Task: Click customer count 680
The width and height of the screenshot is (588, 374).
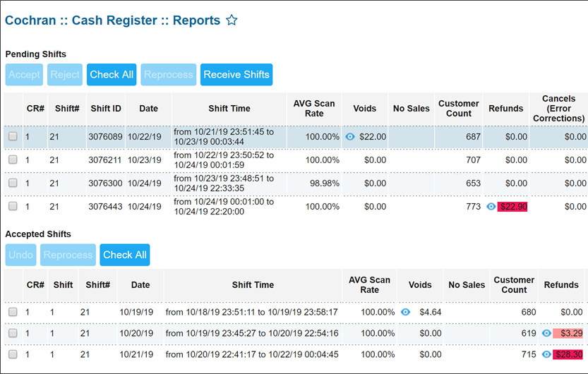Action: pos(529,312)
